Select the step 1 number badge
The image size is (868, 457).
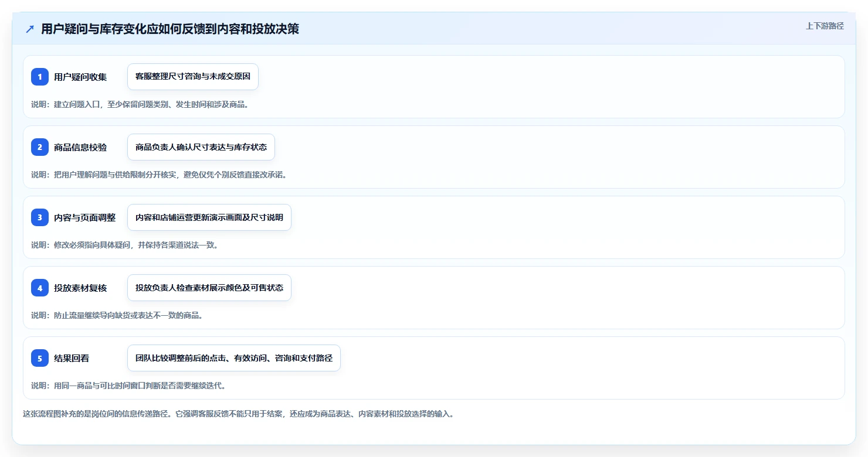[x=40, y=77]
